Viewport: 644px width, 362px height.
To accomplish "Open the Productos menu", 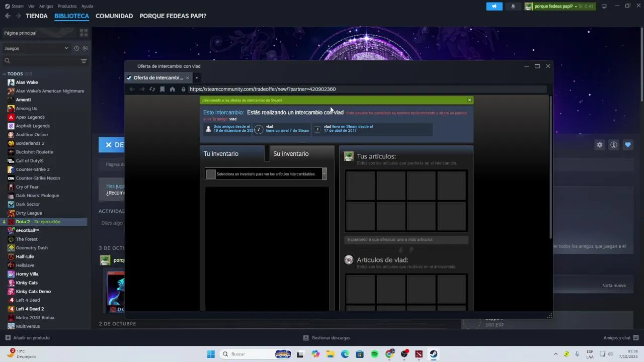I will click(x=67, y=6).
